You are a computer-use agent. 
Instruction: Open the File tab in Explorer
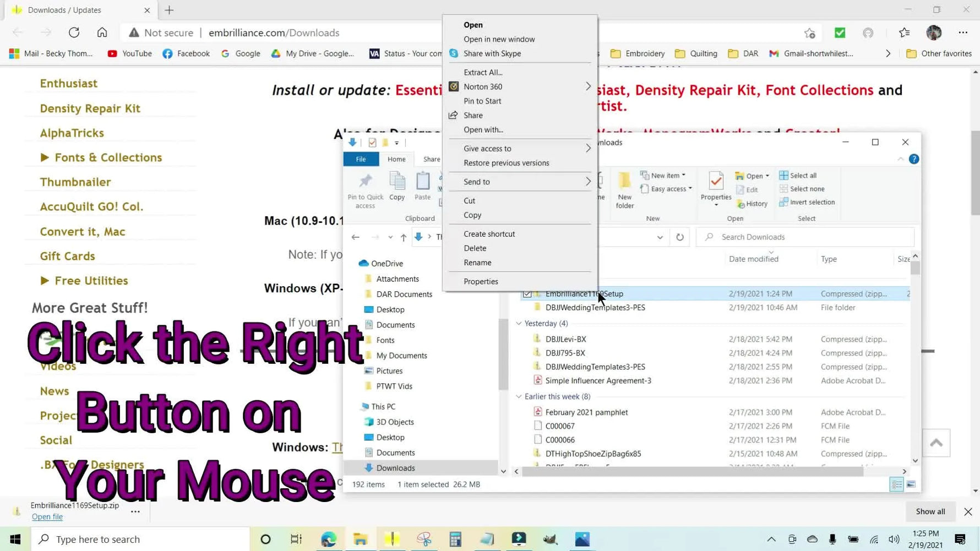(x=361, y=159)
